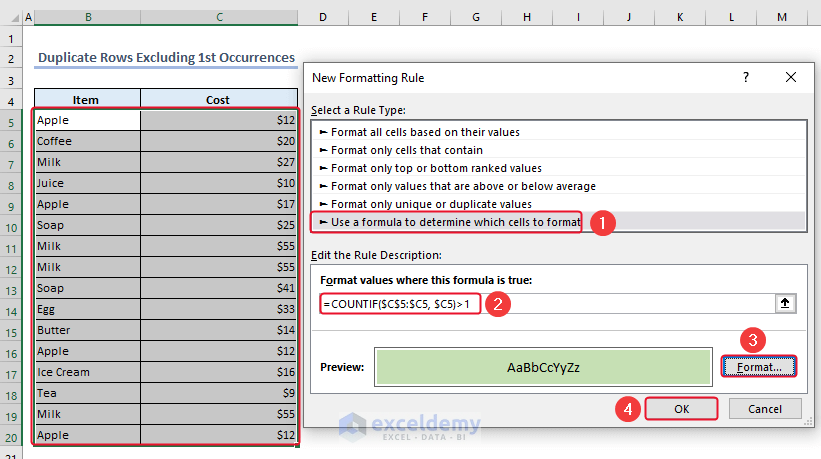
Task: Click the Item header cell
Action: (87, 99)
